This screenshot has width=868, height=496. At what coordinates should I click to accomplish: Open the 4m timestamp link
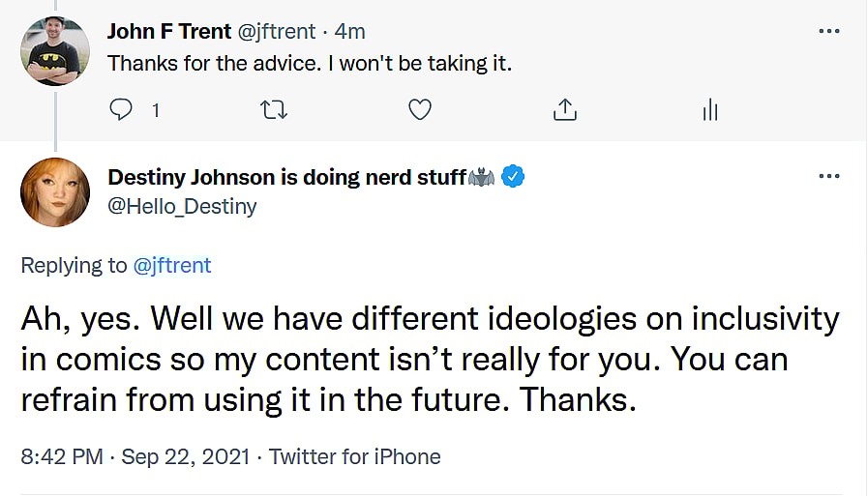(350, 31)
